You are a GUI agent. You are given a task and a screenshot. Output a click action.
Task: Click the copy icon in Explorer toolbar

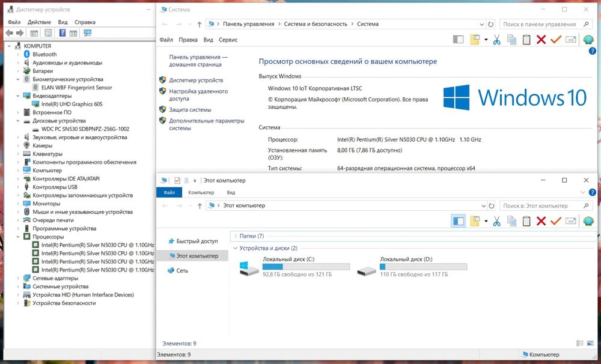coord(511,221)
